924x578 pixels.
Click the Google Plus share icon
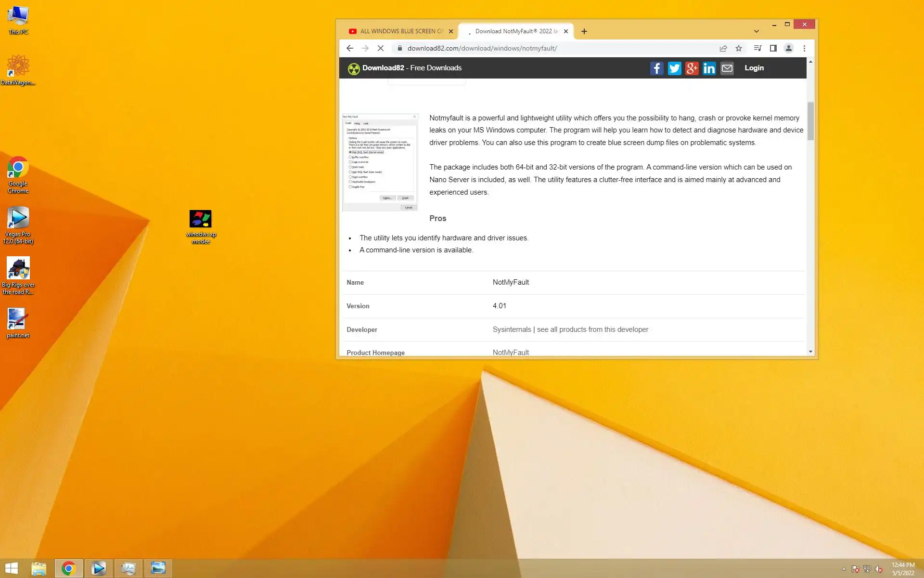pyautogui.click(x=692, y=68)
